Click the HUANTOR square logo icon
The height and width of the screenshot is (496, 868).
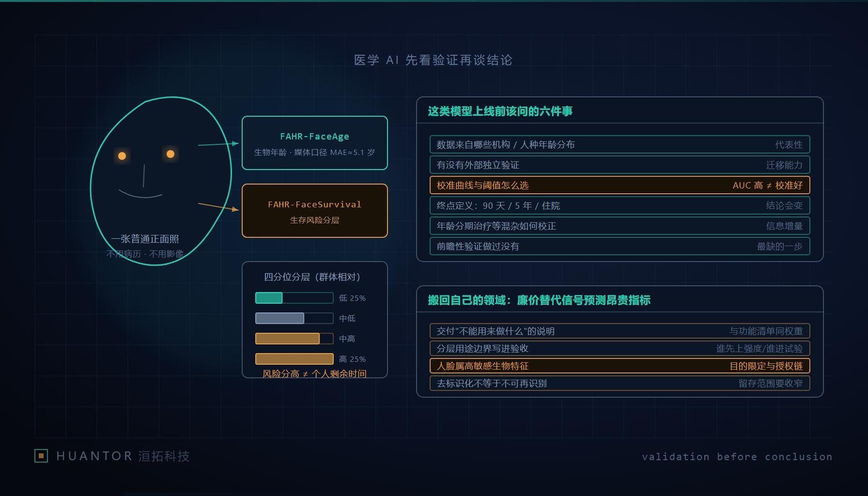[x=41, y=456]
